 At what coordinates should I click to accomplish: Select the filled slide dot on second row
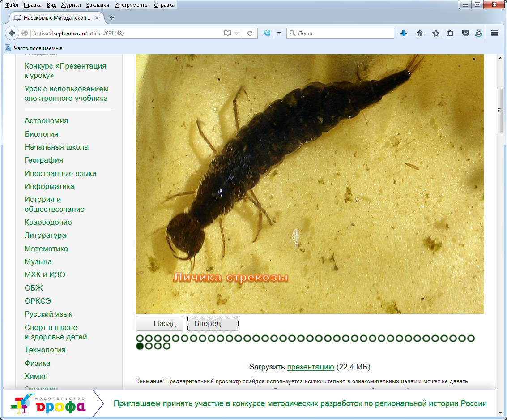tap(140, 346)
